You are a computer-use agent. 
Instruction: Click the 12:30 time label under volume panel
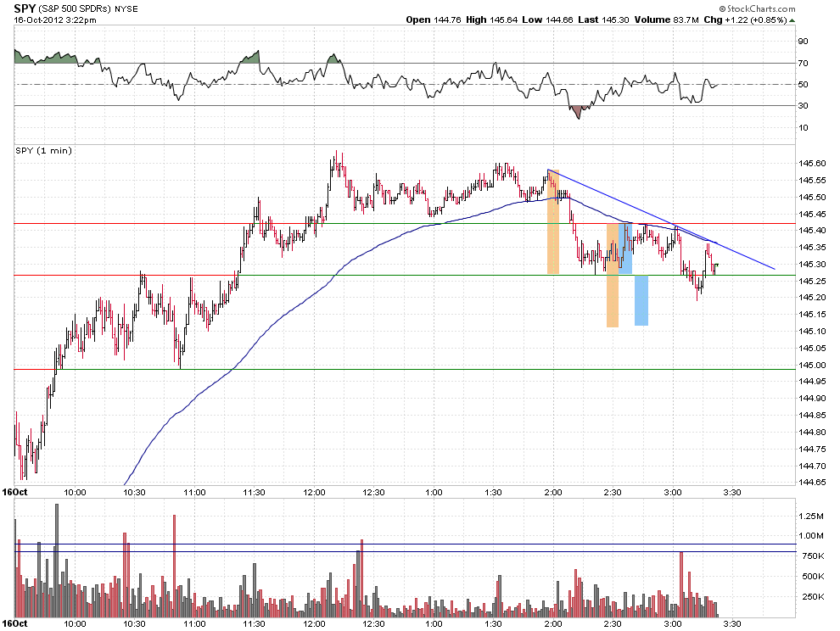373,623
